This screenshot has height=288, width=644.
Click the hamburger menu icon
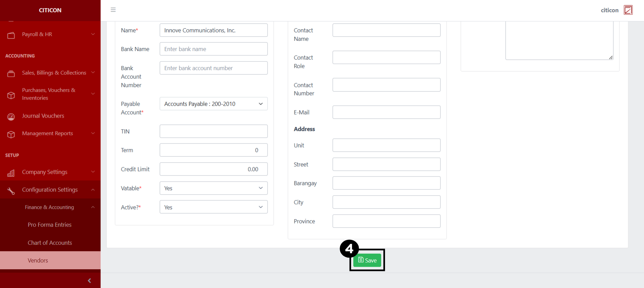tap(113, 10)
